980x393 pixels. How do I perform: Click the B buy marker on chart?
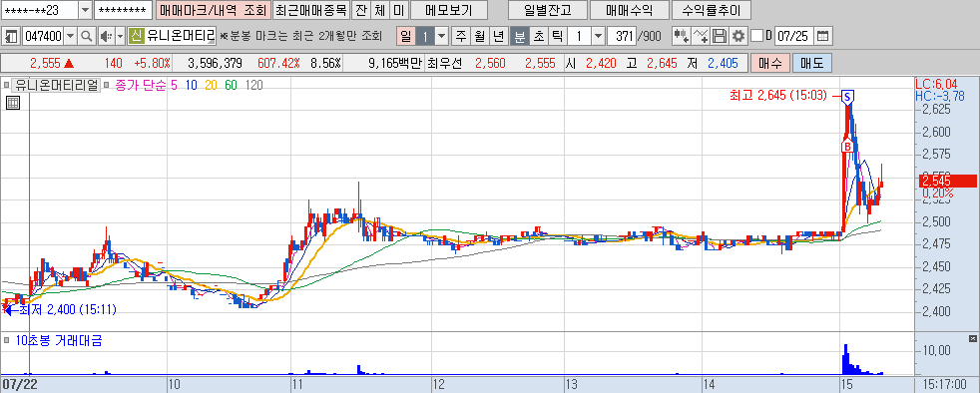847,147
